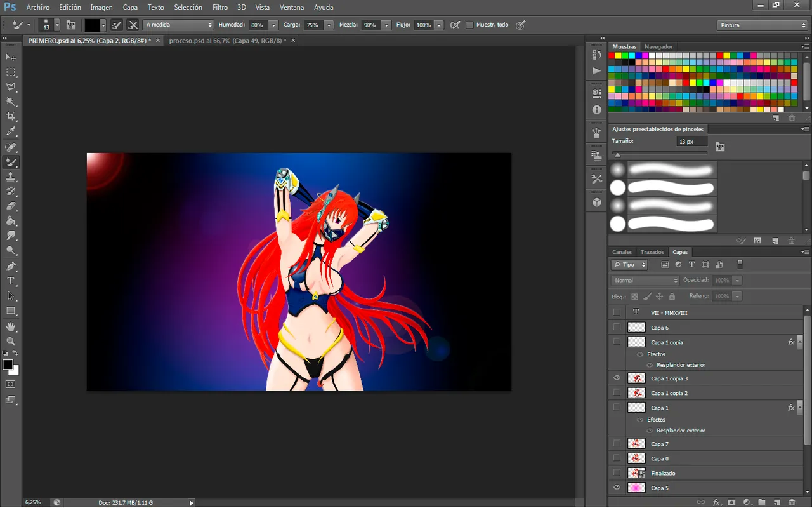
Task: Open the A medida brush combination dropdown
Action: (178, 25)
